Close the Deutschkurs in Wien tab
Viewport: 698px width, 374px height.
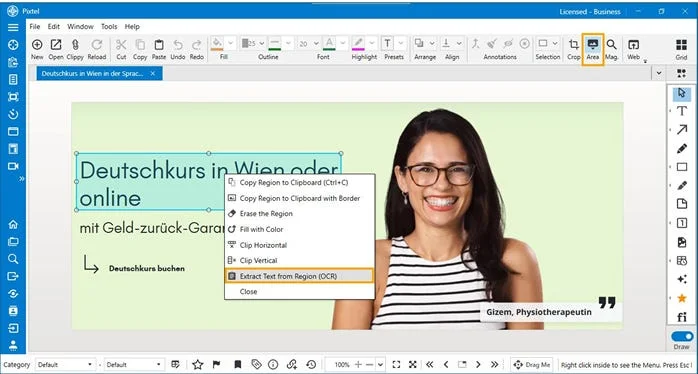153,73
